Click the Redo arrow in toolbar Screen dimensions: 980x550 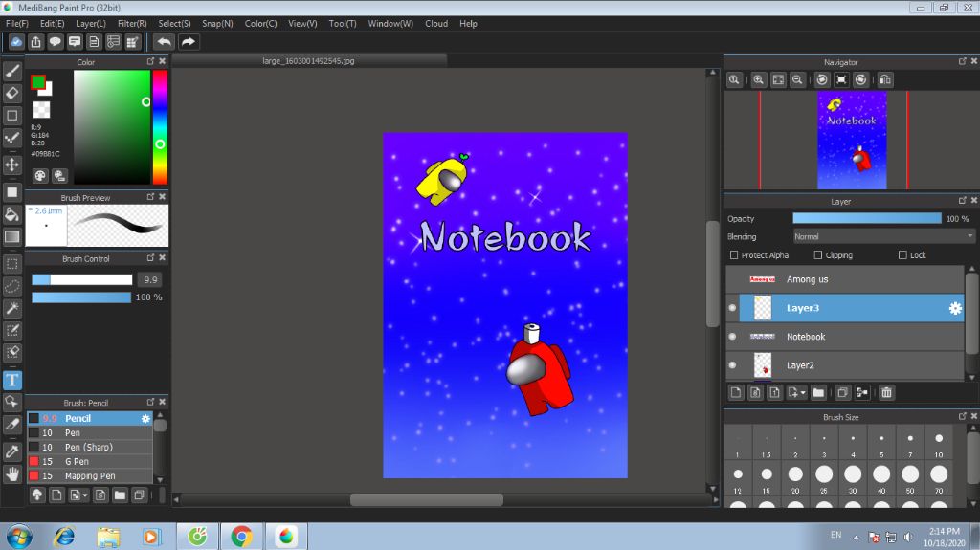[x=189, y=42]
